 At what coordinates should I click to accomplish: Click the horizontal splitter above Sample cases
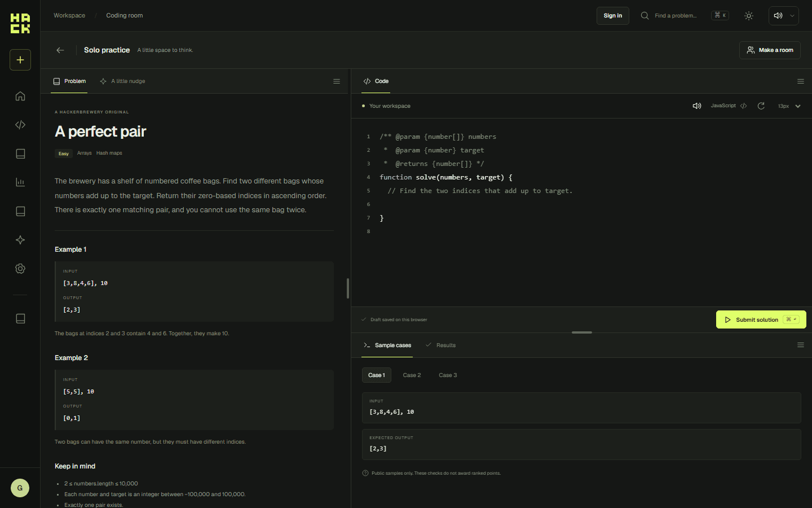tap(582, 332)
